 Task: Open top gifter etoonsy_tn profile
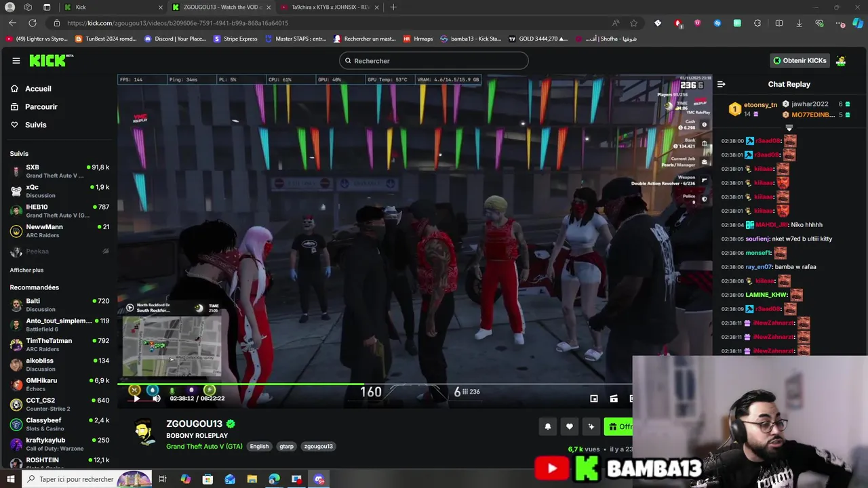[x=760, y=105]
